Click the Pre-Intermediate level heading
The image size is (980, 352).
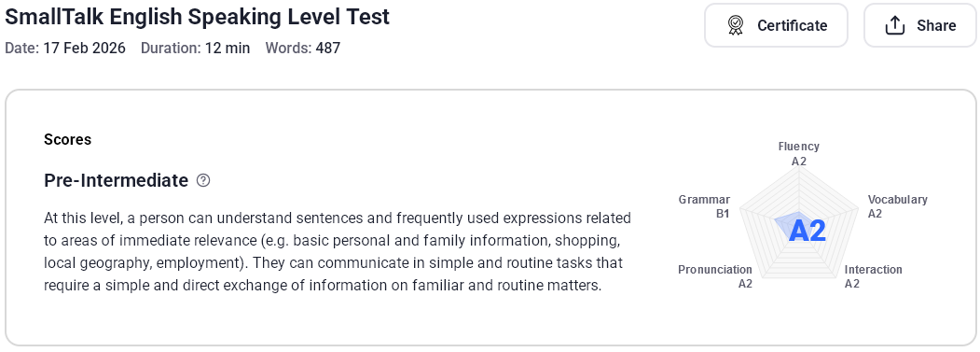click(x=116, y=180)
